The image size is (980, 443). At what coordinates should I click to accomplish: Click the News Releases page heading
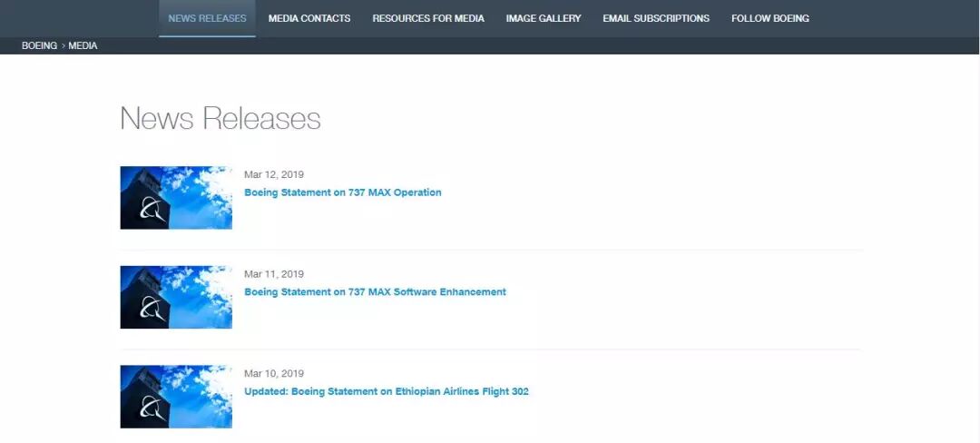coord(220,118)
